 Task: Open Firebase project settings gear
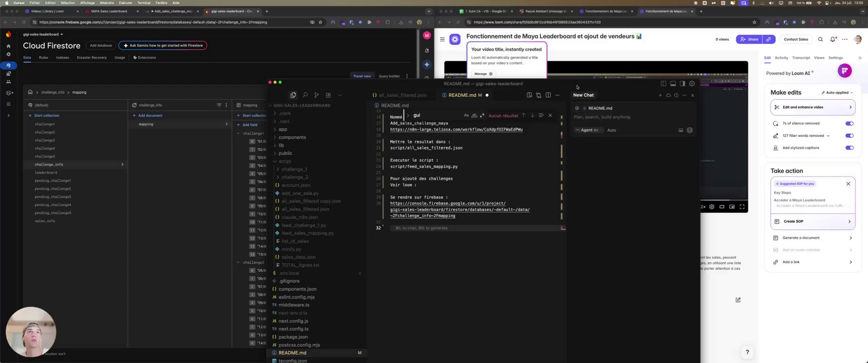[8, 54]
